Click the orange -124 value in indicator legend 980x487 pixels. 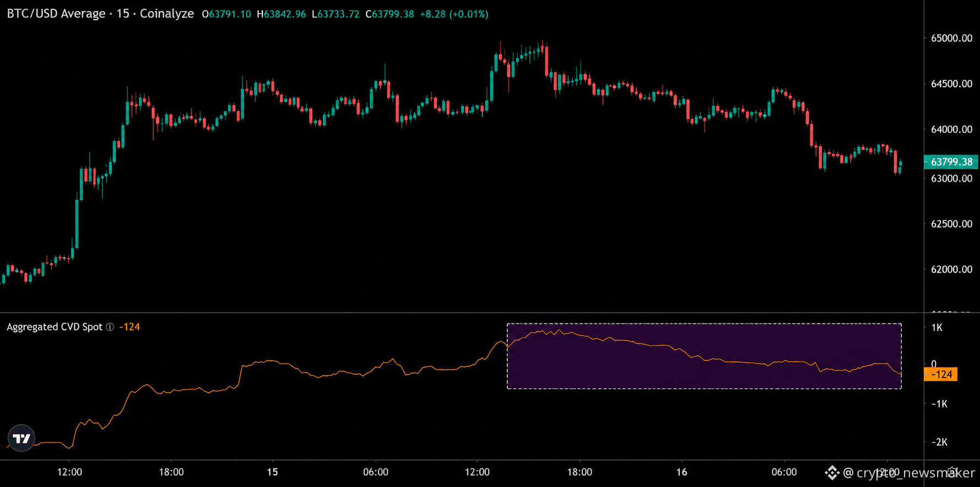pos(129,327)
